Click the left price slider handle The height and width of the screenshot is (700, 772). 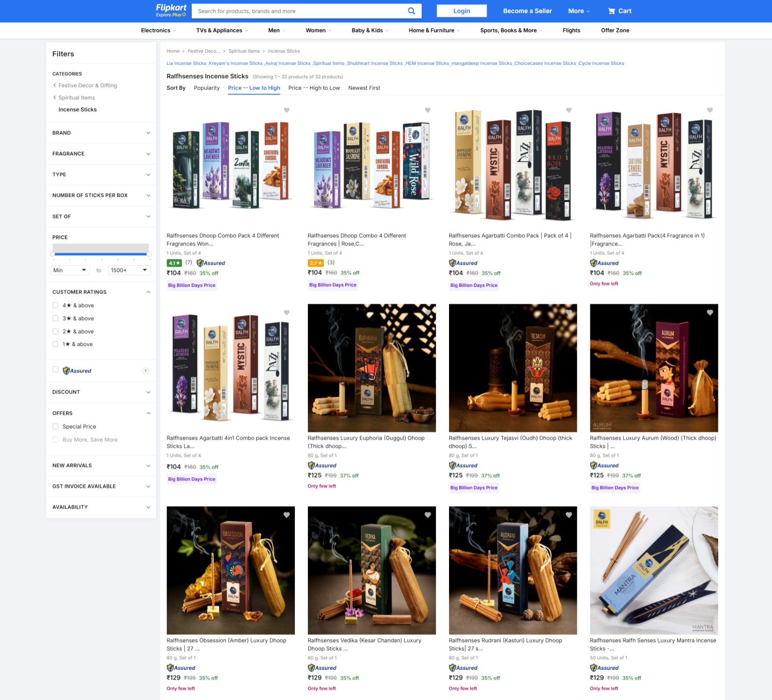point(52,254)
